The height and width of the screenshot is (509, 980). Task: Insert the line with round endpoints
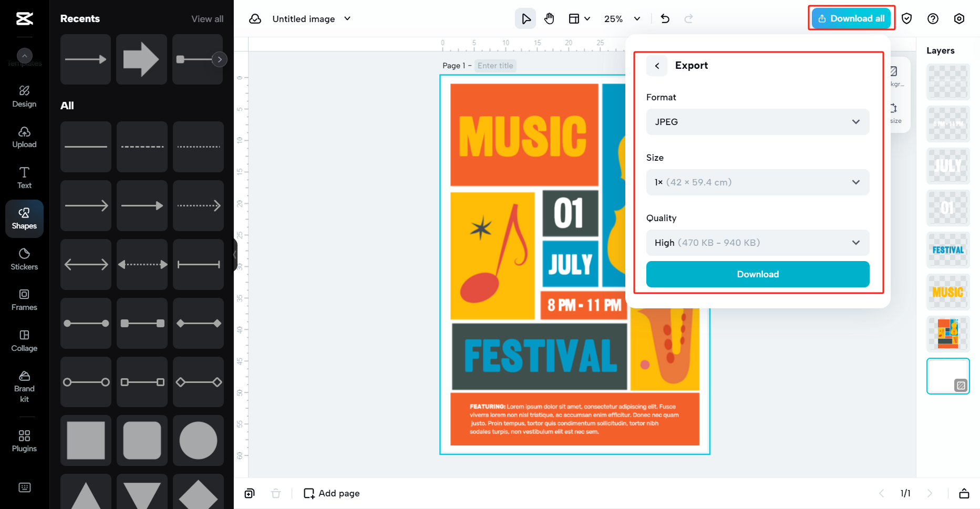pos(86,323)
